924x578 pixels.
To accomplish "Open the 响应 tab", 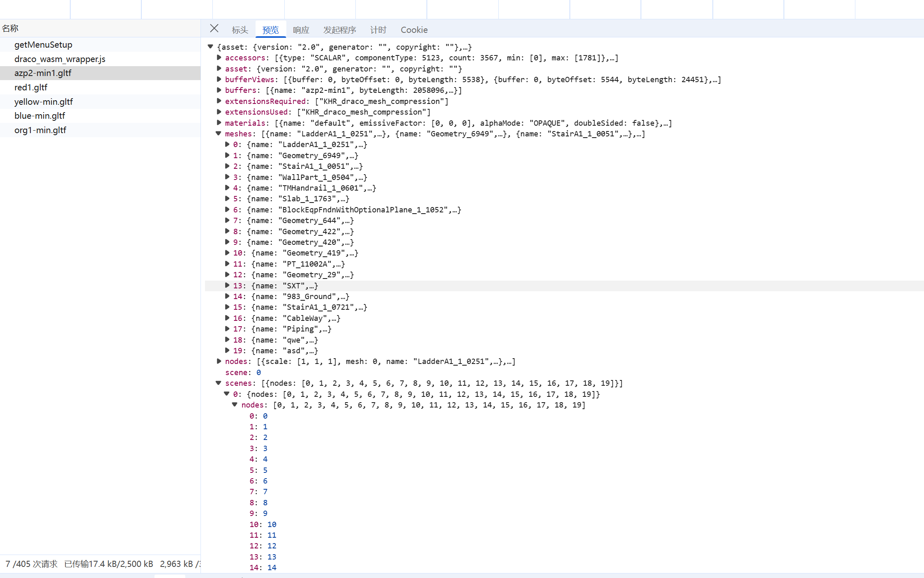I will (301, 30).
